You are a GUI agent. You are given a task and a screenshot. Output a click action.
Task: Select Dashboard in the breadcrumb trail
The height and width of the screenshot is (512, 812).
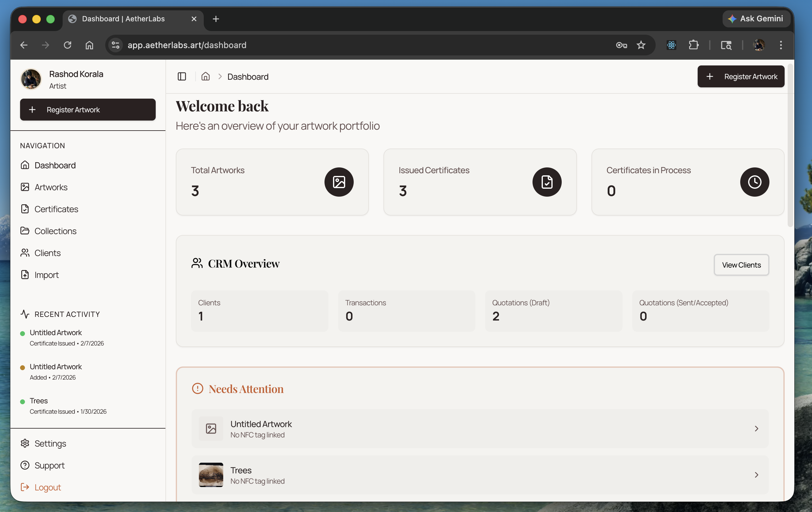[x=248, y=77]
